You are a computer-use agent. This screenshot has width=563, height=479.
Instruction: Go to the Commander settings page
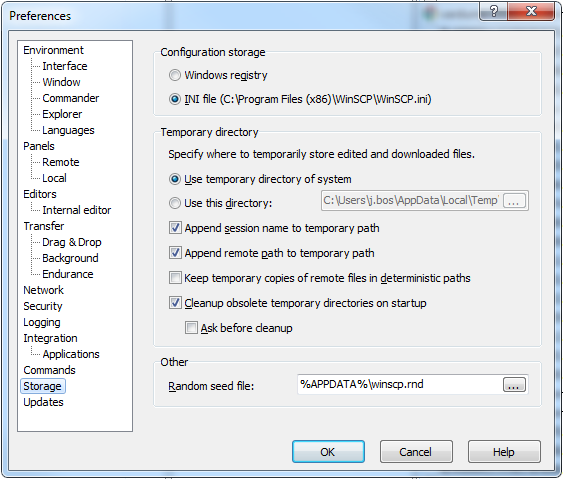tap(70, 98)
